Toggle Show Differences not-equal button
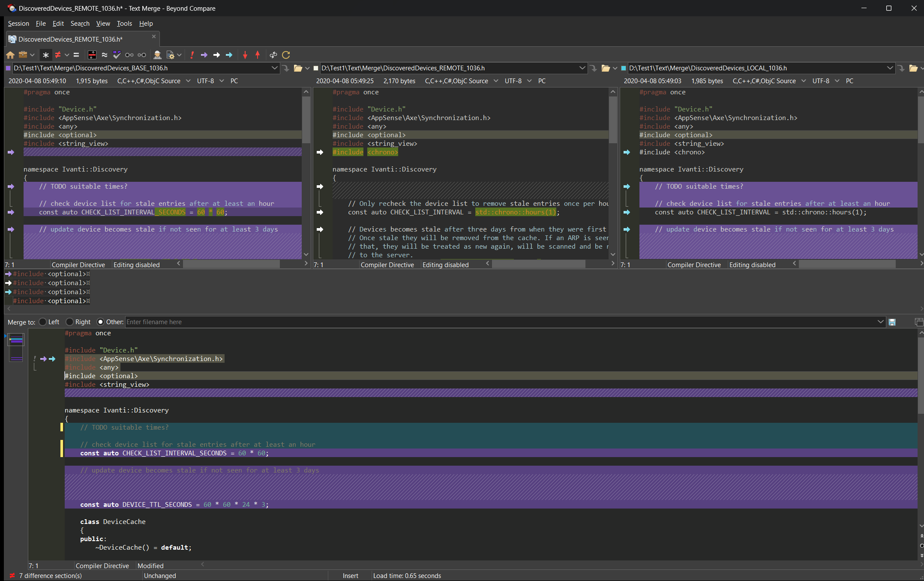 (58, 55)
